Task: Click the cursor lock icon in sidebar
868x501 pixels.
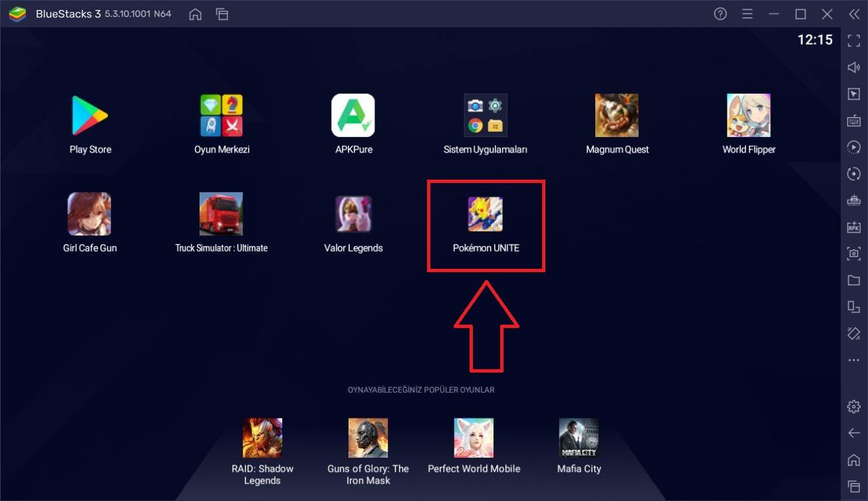Action: (x=854, y=94)
